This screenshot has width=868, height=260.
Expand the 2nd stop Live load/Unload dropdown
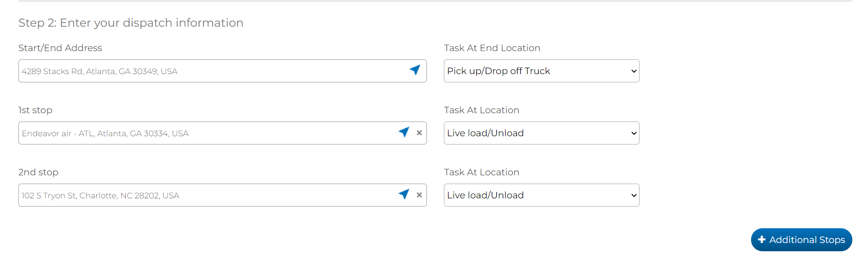coord(541,195)
